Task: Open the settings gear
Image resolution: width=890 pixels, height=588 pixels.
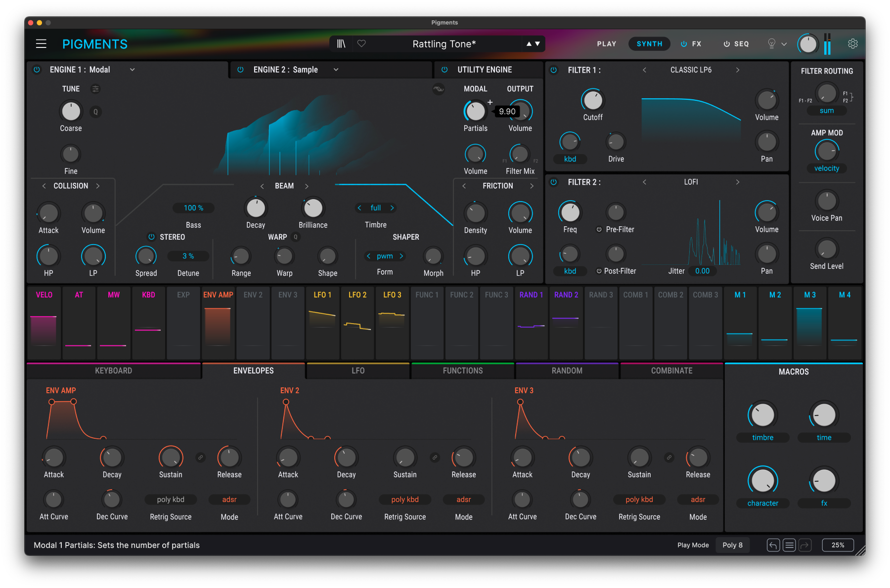Action: click(852, 44)
